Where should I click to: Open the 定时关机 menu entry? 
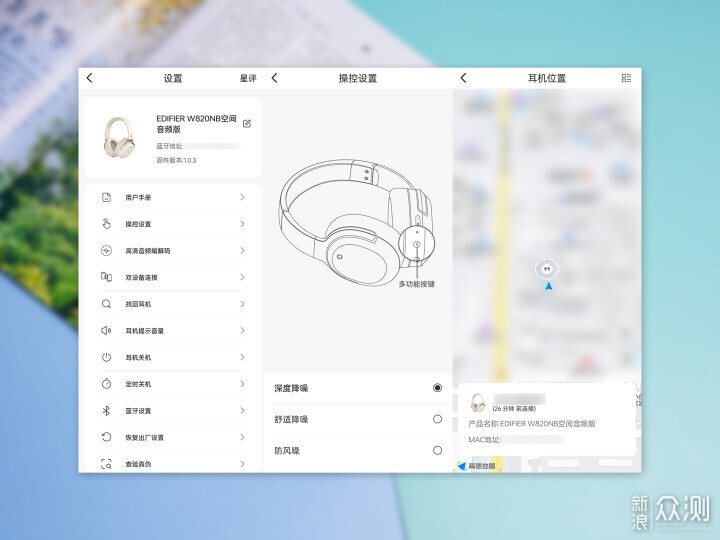[x=173, y=384]
